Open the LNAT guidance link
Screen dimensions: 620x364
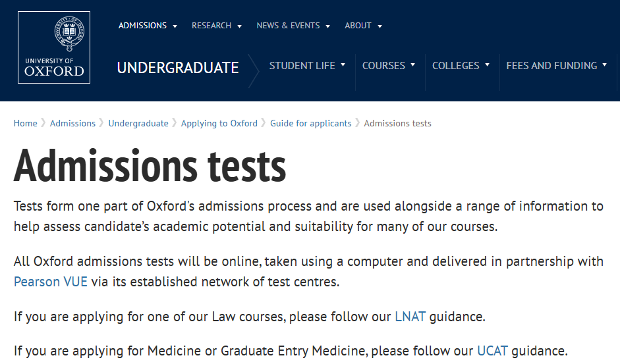(410, 317)
